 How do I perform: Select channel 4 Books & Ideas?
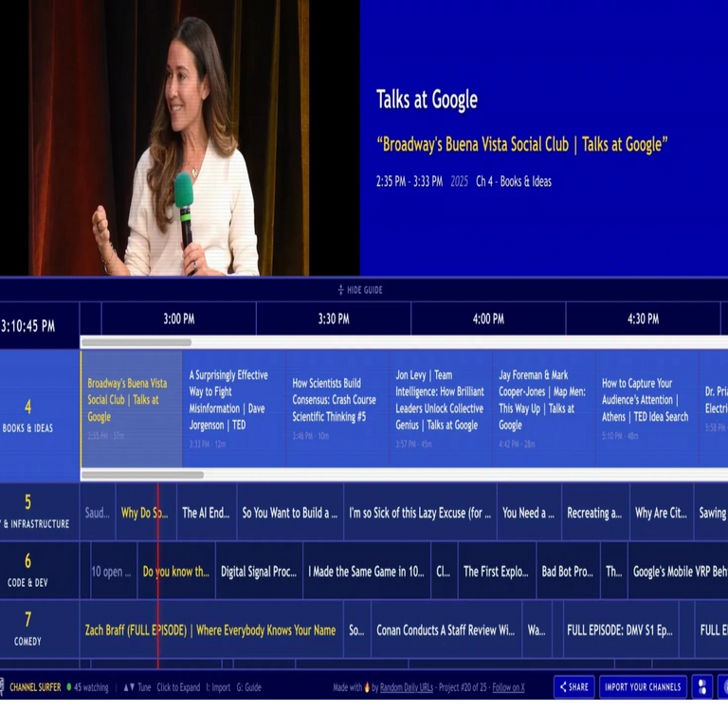pos(40,415)
